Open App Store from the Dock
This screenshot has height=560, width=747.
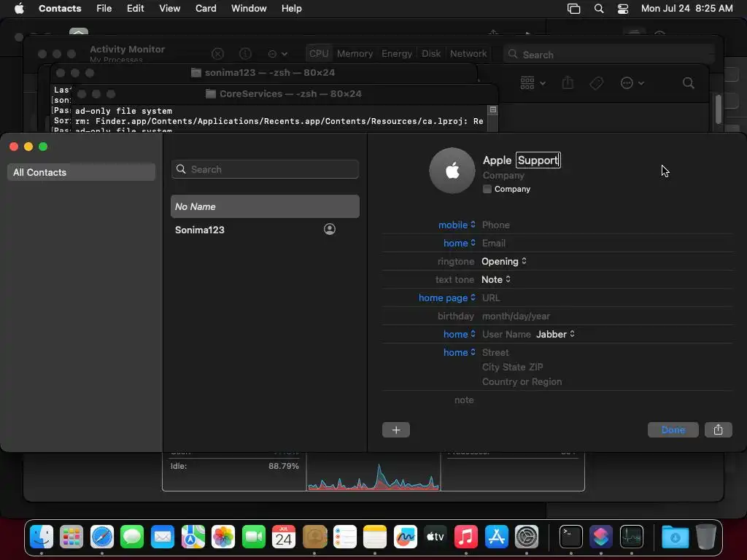(496, 537)
